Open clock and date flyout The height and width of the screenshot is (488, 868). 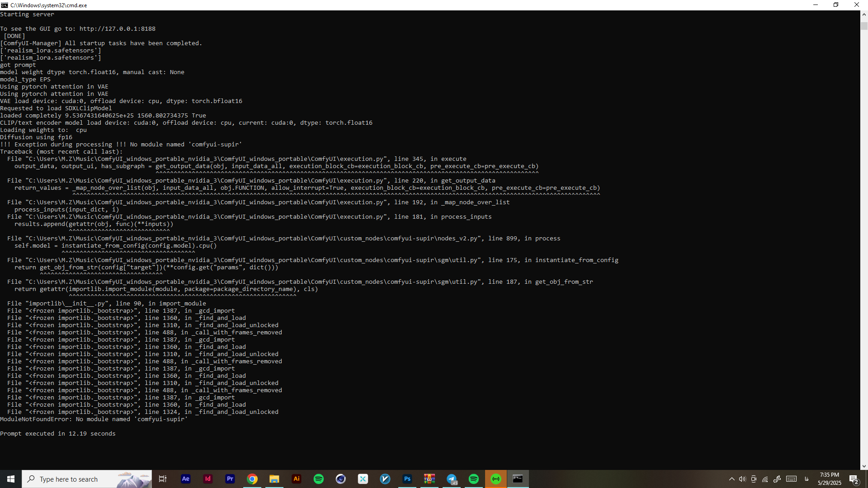tap(829, 479)
